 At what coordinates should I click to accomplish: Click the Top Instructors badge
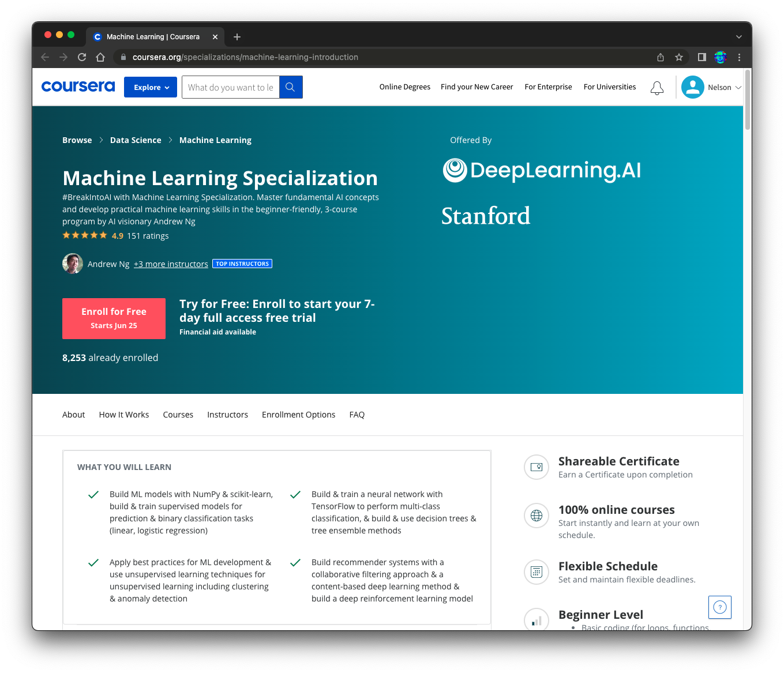[x=242, y=264]
